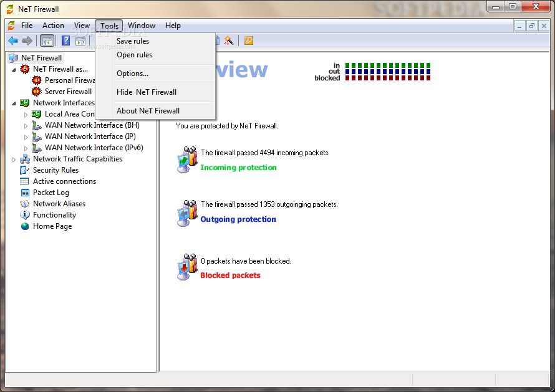Click the WAN Network Interface (IPv6) icon
The height and width of the screenshot is (392, 555).
coord(36,148)
